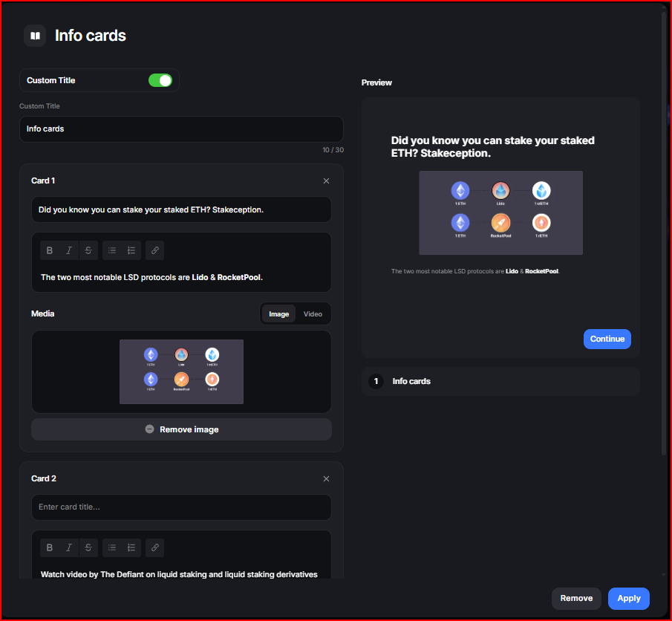Image resolution: width=672 pixels, height=621 pixels.
Task: Select the Image media tab
Action: (279, 314)
